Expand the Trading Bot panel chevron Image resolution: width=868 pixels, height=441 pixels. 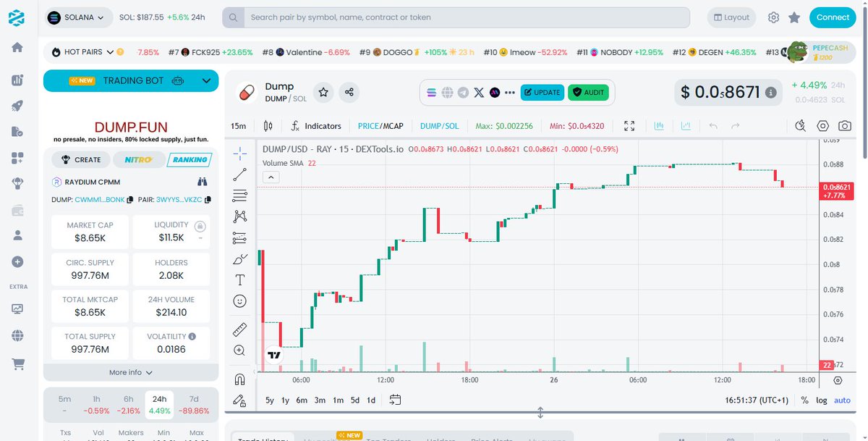[205, 81]
